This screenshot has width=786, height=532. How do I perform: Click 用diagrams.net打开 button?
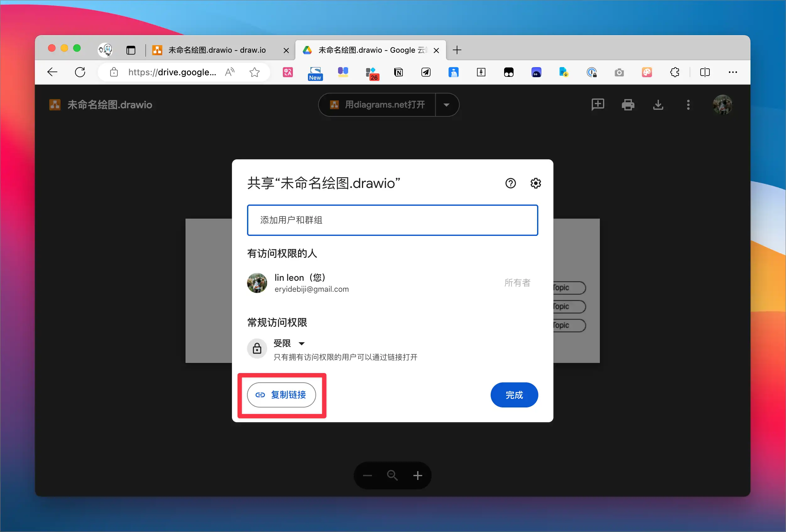point(377,105)
